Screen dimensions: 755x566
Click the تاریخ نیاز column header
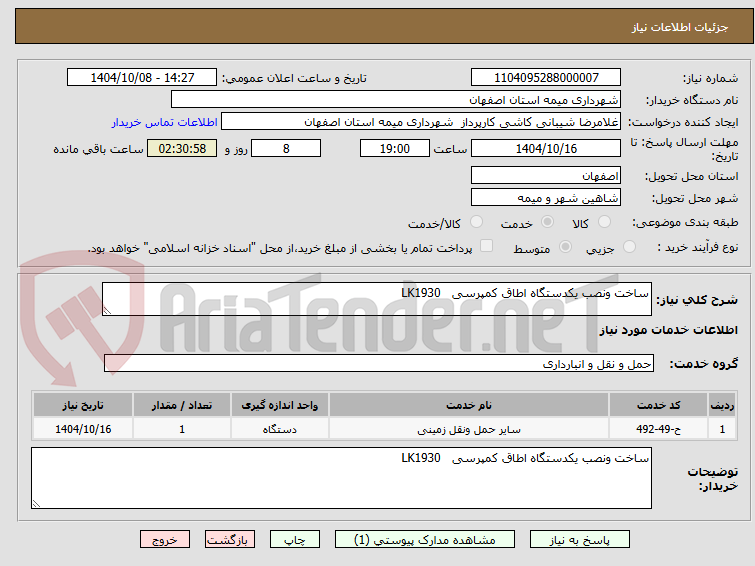[x=83, y=405]
